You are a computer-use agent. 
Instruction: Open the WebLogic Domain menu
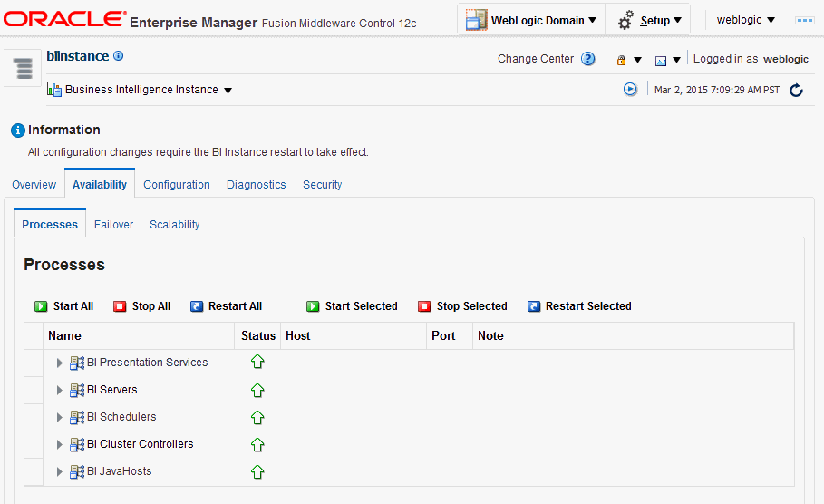532,20
